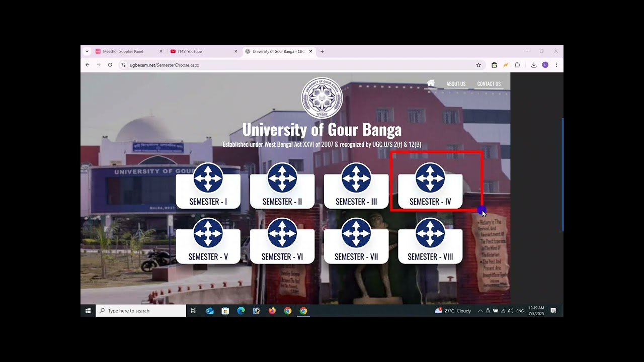Go to site home via house icon
The image size is (644, 362).
tap(431, 83)
